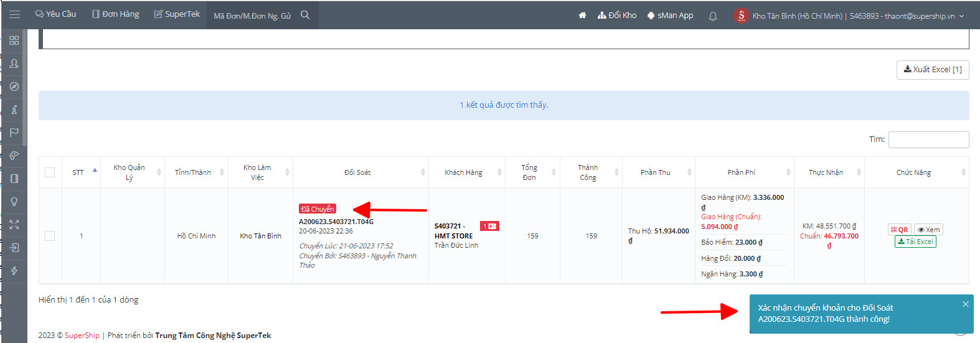Image resolution: width=980 pixels, height=343 pixels.
Task: Click reconciliation code A200623.S403721.T04G in table
Action: pos(336,222)
